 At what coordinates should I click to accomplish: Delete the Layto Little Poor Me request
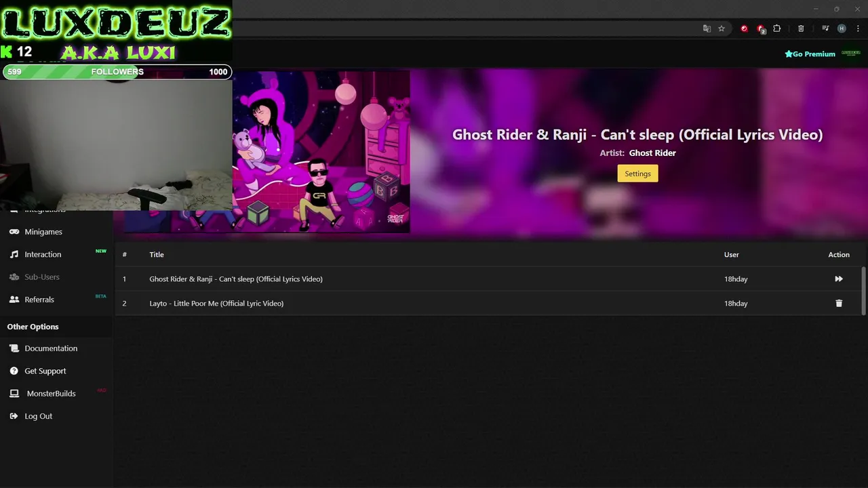[839, 303]
